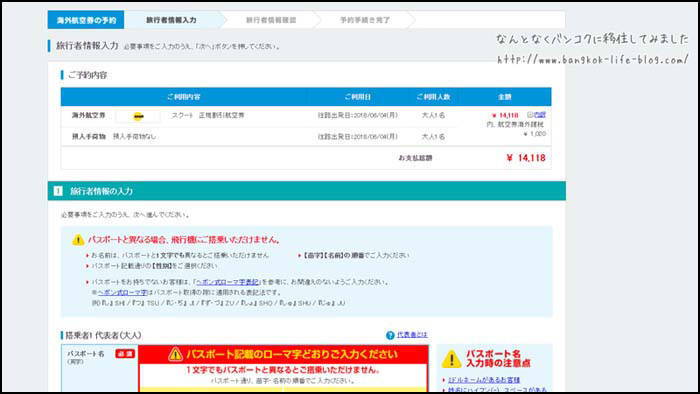Viewport: 700px width, 394px height.
Task: Click the 海外航空券の予約 step tab
Action: [x=86, y=20]
